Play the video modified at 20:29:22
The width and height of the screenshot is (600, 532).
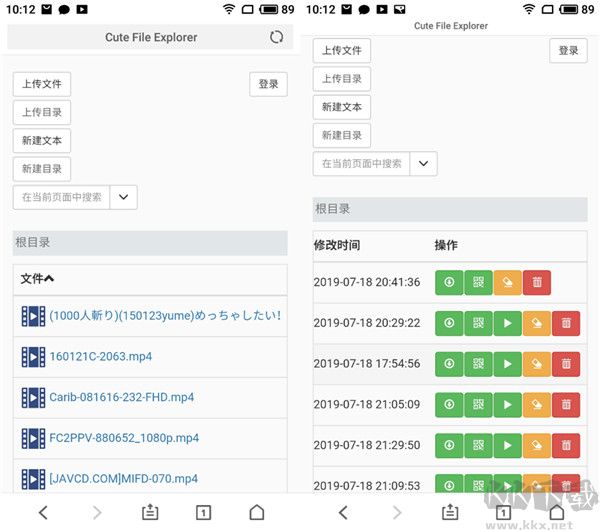pyautogui.click(x=508, y=323)
